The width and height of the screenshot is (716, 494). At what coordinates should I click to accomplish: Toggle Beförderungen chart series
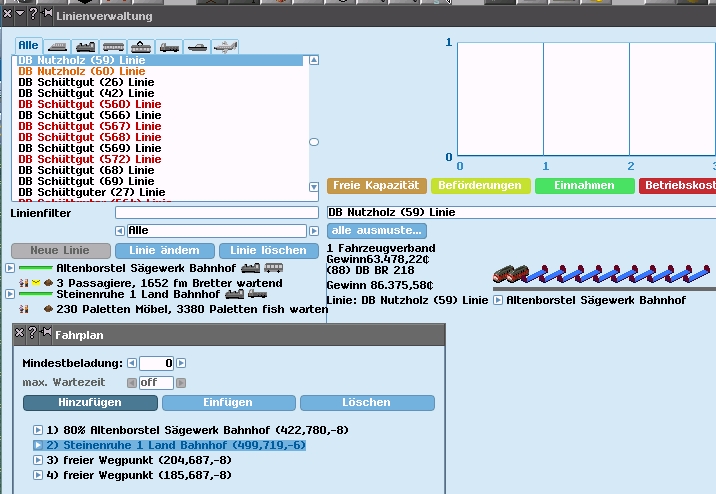click(481, 186)
